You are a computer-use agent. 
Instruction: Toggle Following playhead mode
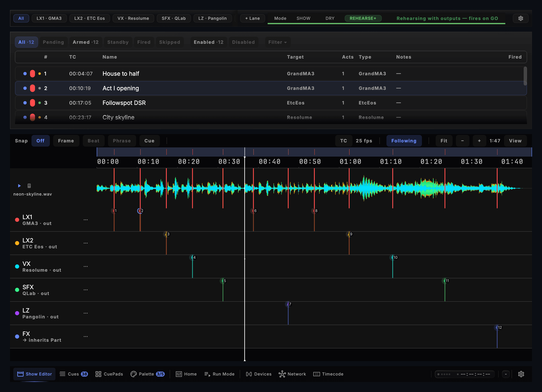pyautogui.click(x=404, y=141)
